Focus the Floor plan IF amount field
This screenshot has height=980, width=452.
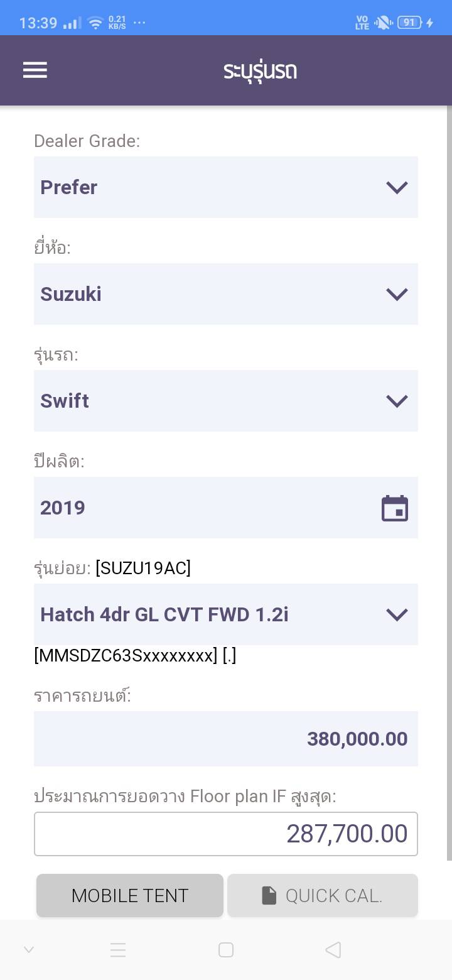(226, 834)
